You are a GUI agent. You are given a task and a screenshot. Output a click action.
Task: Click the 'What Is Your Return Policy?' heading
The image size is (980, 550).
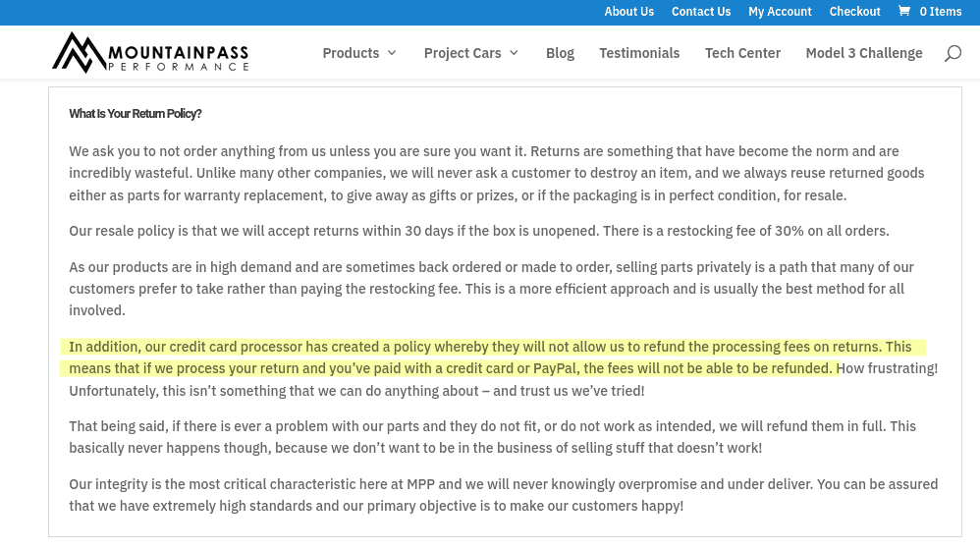point(135,114)
